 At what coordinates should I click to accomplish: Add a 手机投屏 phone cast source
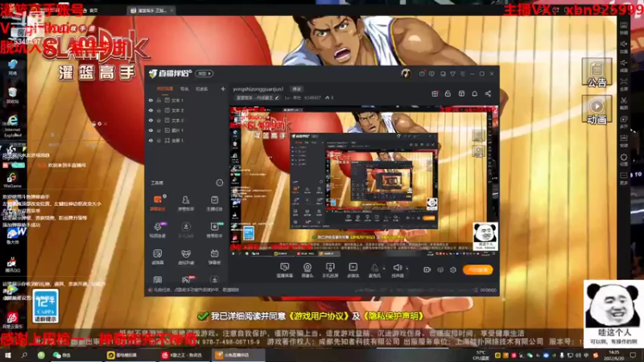pos(330,270)
